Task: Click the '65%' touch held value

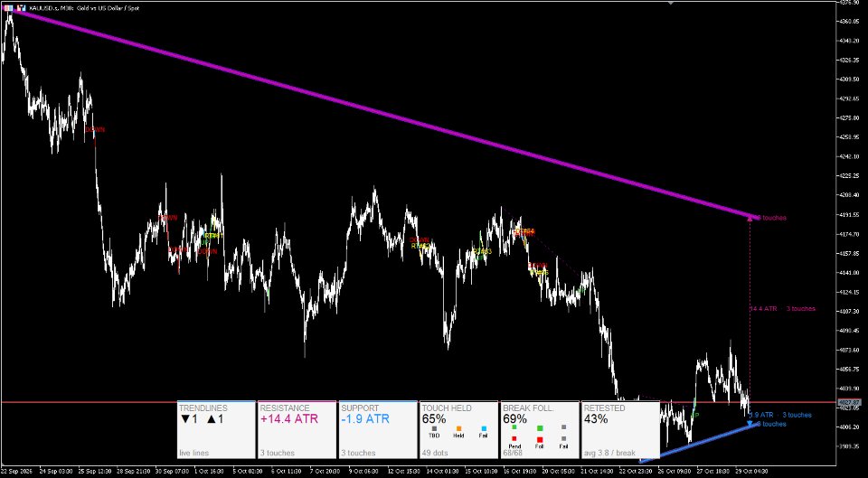Action: click(x=434, y=419)
